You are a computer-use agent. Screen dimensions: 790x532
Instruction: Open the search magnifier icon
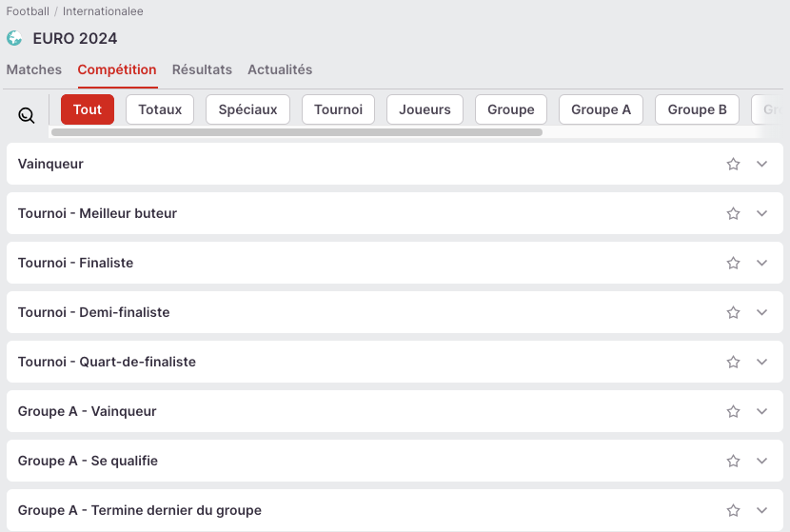27,115
